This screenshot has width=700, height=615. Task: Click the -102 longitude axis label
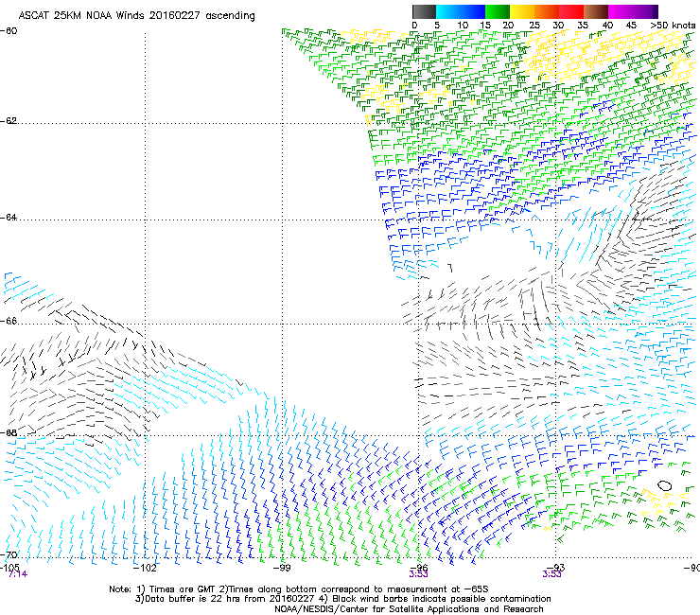pos(146,568)
